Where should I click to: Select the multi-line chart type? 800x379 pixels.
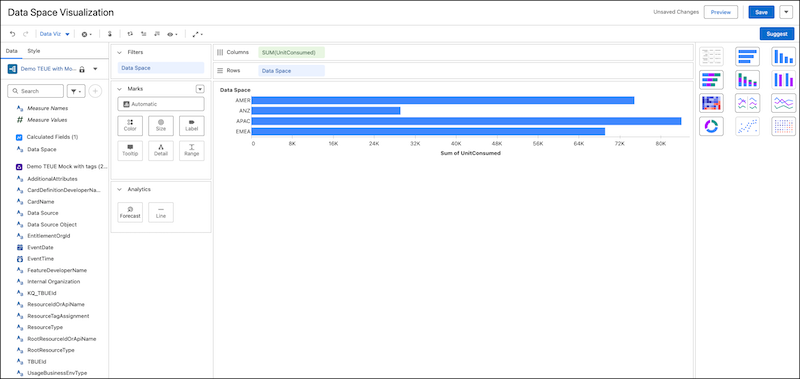click(x=783, y=103)
